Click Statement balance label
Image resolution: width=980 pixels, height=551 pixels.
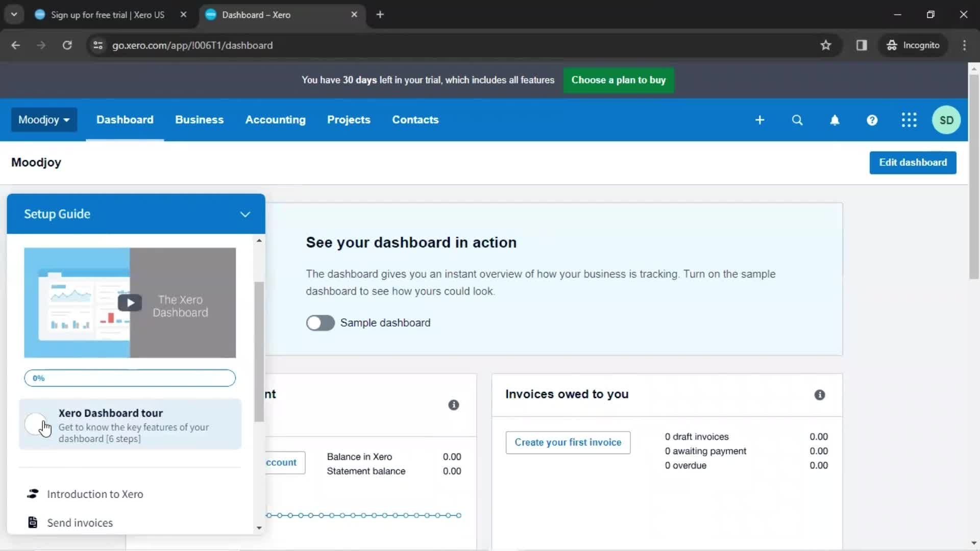366,471
